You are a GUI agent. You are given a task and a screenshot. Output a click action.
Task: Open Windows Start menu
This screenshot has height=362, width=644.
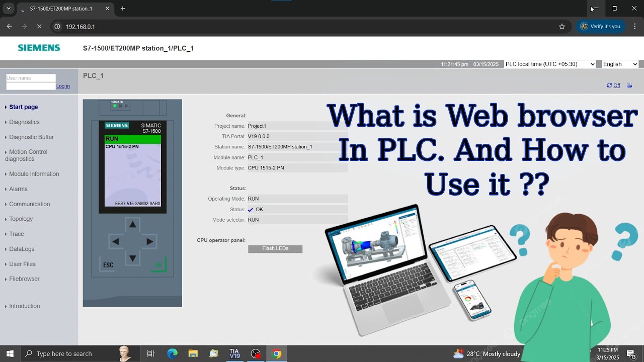[x=10, y=354]
